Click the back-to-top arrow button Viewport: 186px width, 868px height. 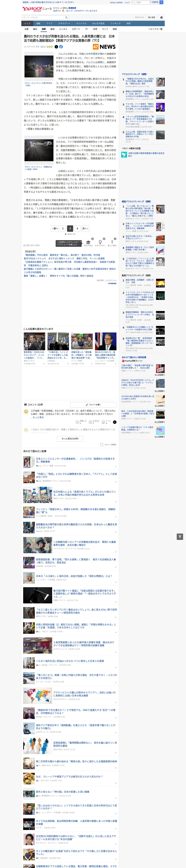(180, 536)
